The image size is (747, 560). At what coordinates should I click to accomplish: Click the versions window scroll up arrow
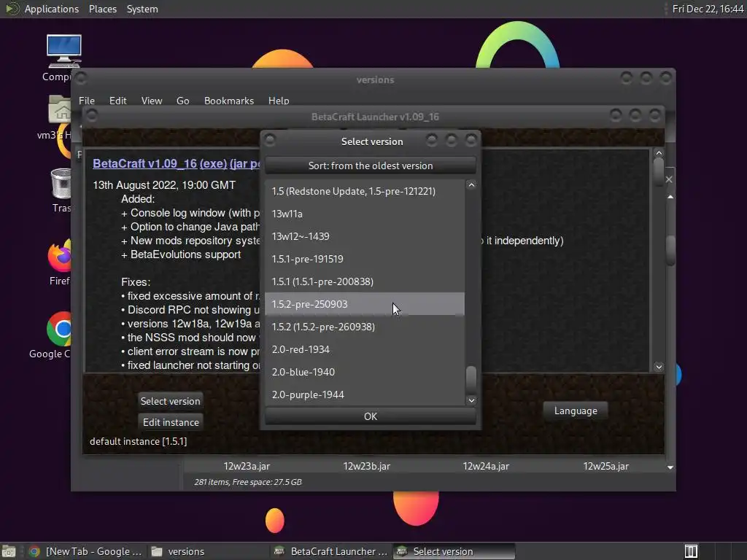[670, 197]
